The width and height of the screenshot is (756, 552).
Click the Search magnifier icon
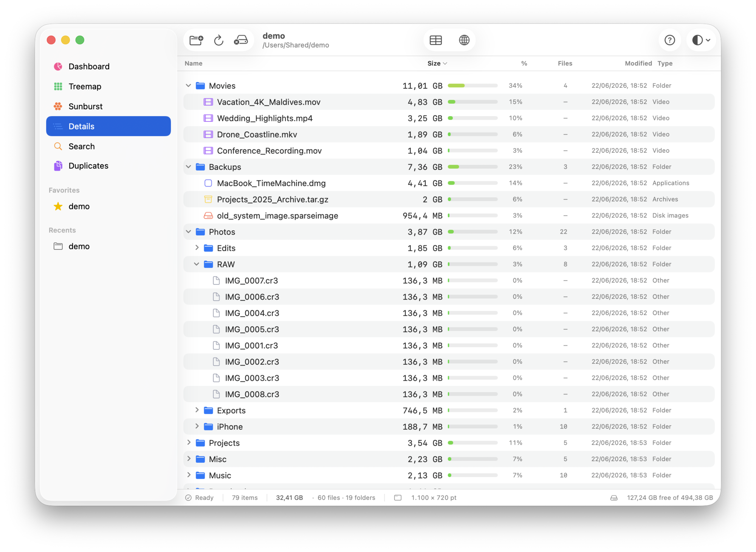58,146
